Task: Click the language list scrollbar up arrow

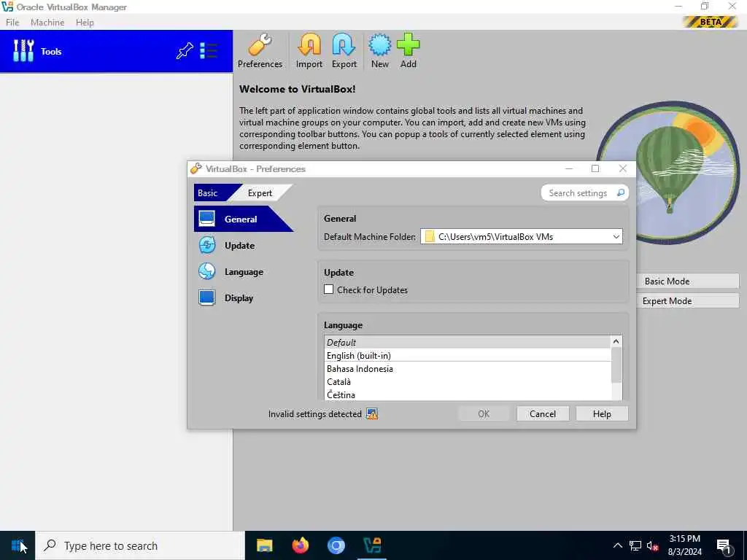Action: tap(616, 341)
